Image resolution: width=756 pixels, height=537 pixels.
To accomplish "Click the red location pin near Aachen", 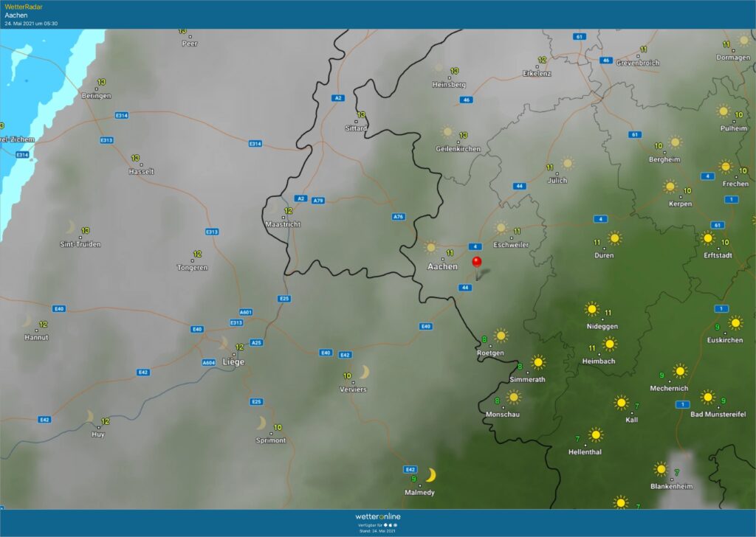I will click(x=477, y=267).
